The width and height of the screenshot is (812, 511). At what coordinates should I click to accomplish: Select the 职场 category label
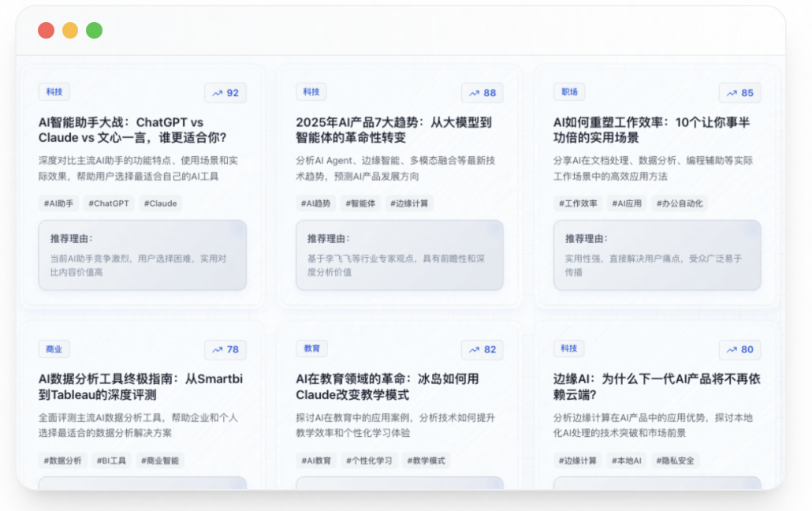coord(569,92)
